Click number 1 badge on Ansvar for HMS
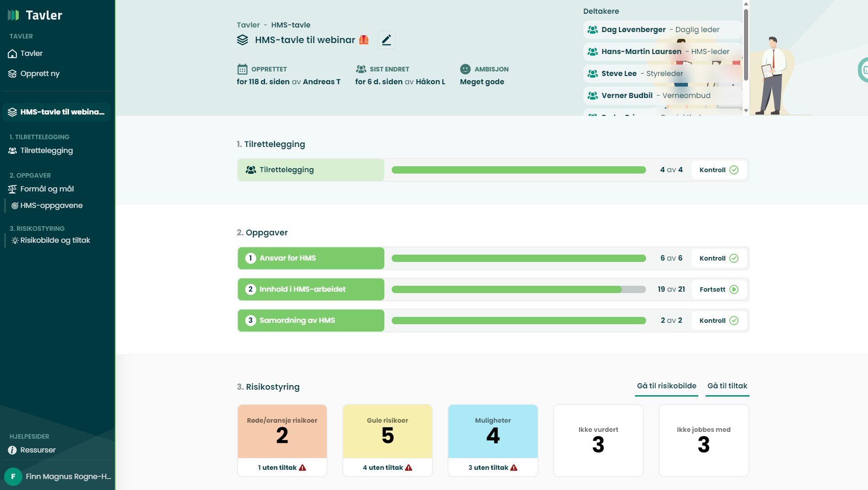 (250, 258)
